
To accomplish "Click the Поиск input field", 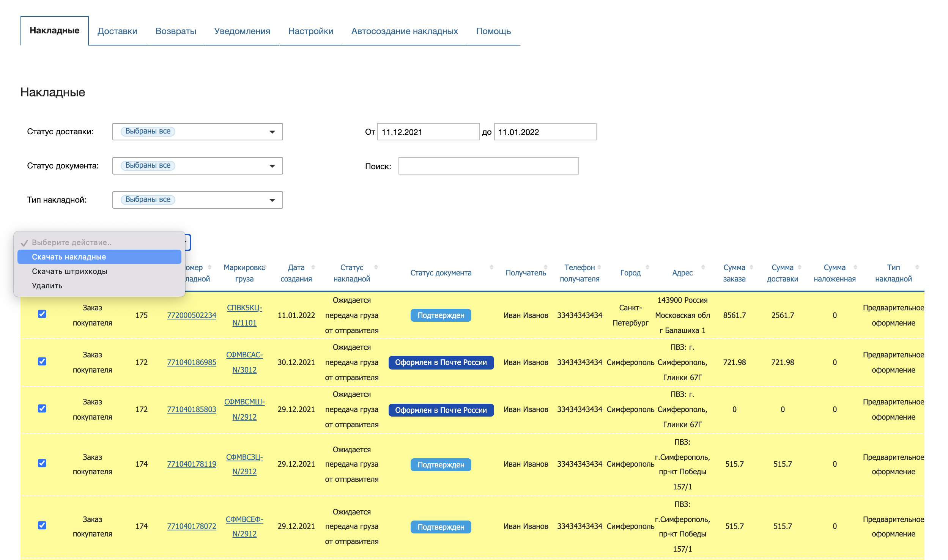I will (488, 166).
